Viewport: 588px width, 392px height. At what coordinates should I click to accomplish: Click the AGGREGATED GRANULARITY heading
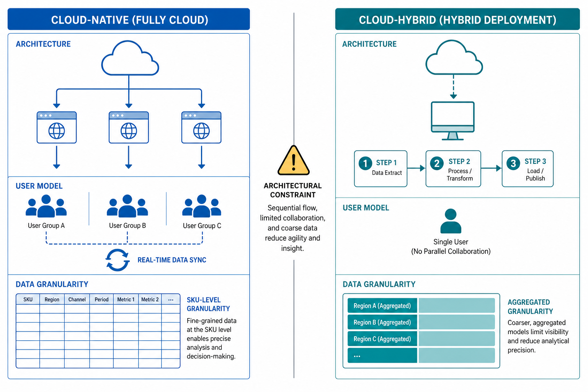[x=530, y=307]
